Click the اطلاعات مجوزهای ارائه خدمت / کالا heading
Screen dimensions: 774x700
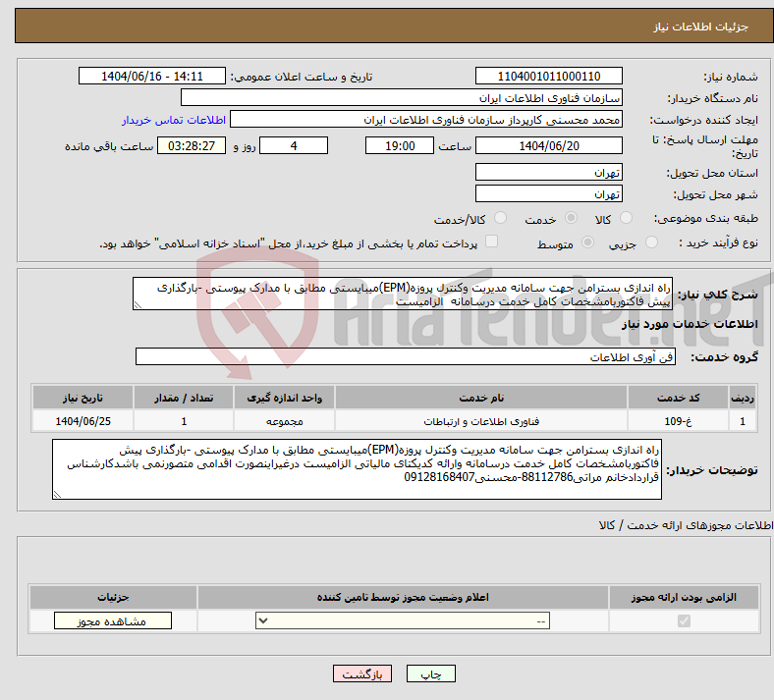pyautogui.click(x=686, y=526)
